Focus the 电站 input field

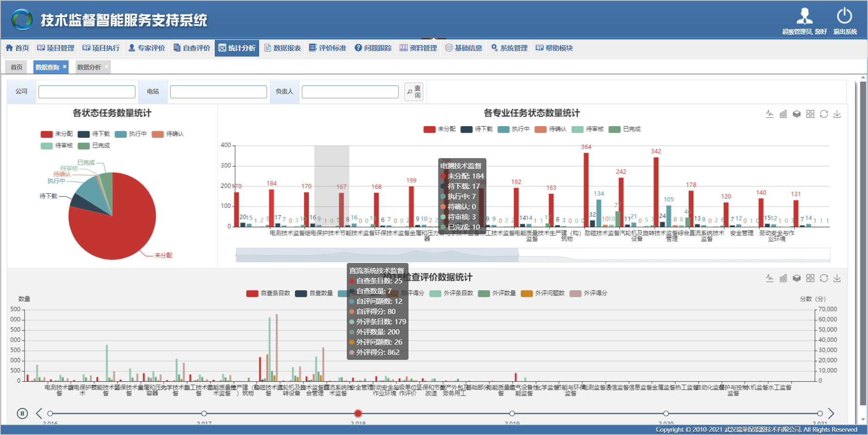coord(218,91)
